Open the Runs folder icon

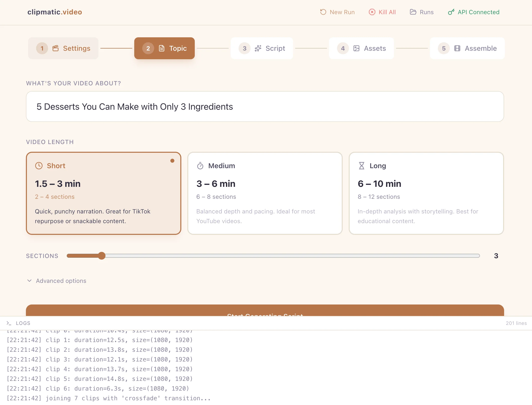[413, 12]
